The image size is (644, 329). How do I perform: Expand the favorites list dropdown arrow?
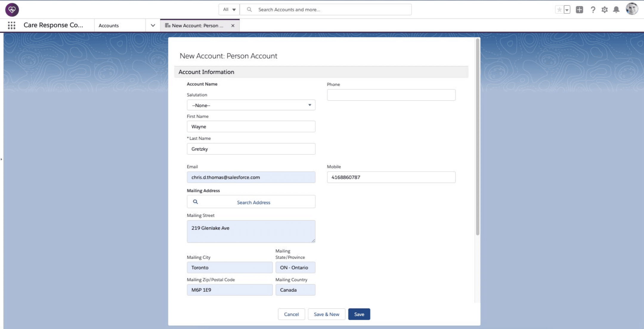(567, 10)
